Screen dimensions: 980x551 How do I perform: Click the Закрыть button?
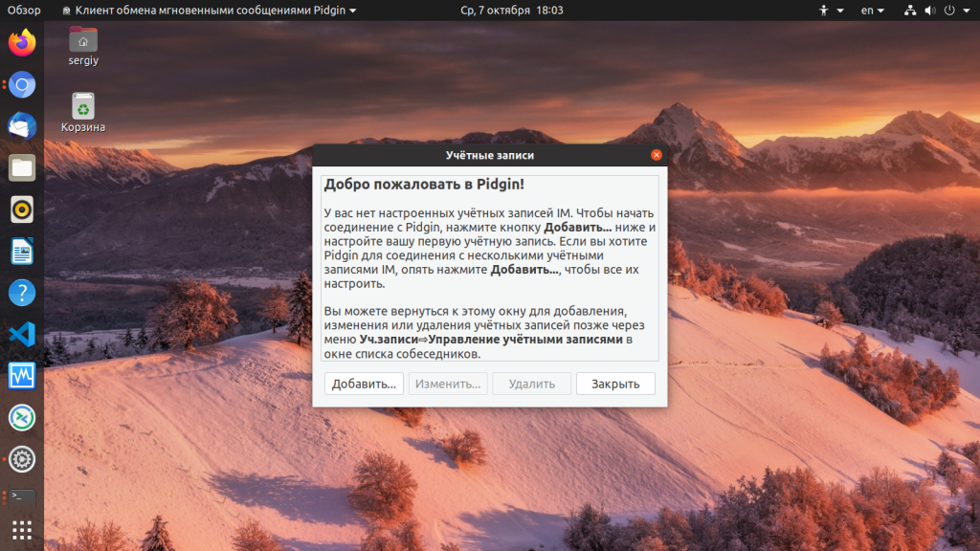point(615,384)
